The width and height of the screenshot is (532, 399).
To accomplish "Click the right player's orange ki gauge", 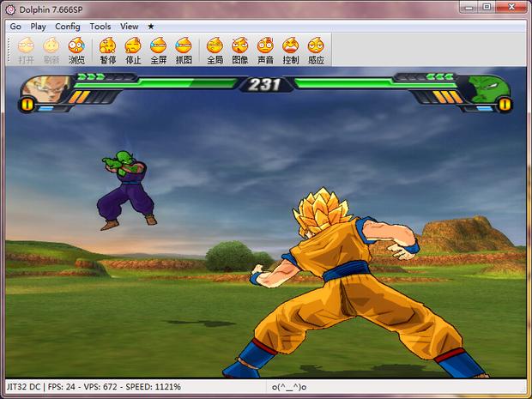I will (438, 97).
